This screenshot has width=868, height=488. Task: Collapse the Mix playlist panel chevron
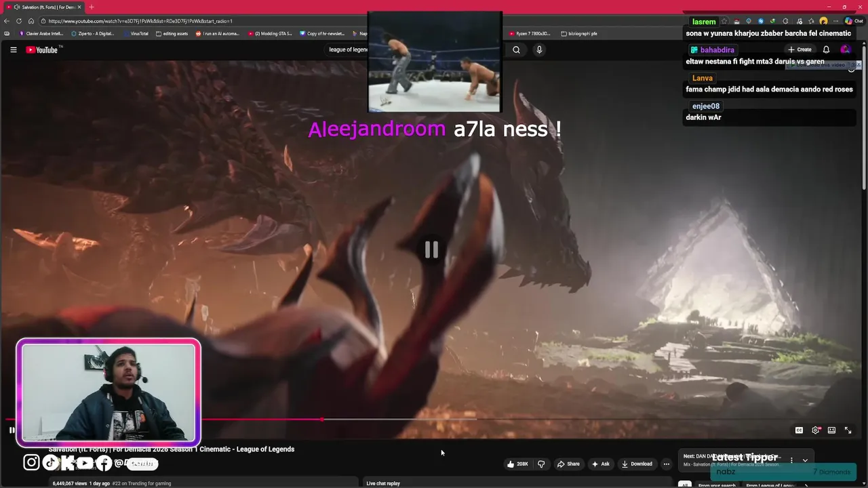click(x=805, y=460)
